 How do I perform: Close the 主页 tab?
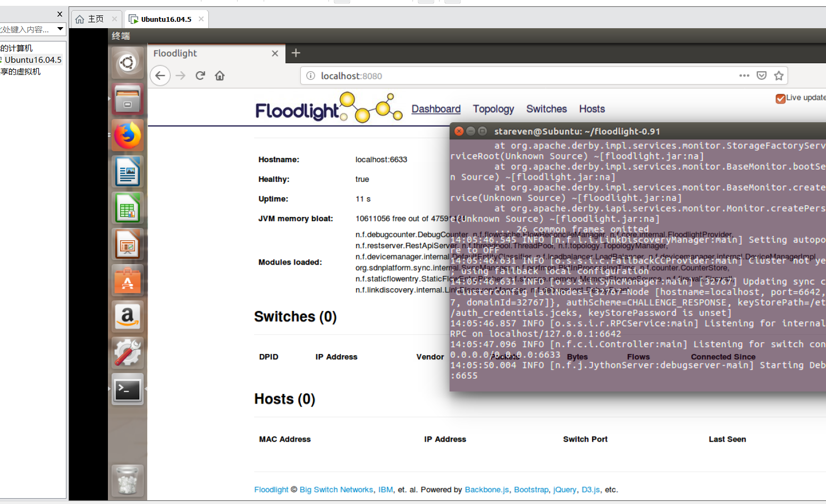coord(114,19)
